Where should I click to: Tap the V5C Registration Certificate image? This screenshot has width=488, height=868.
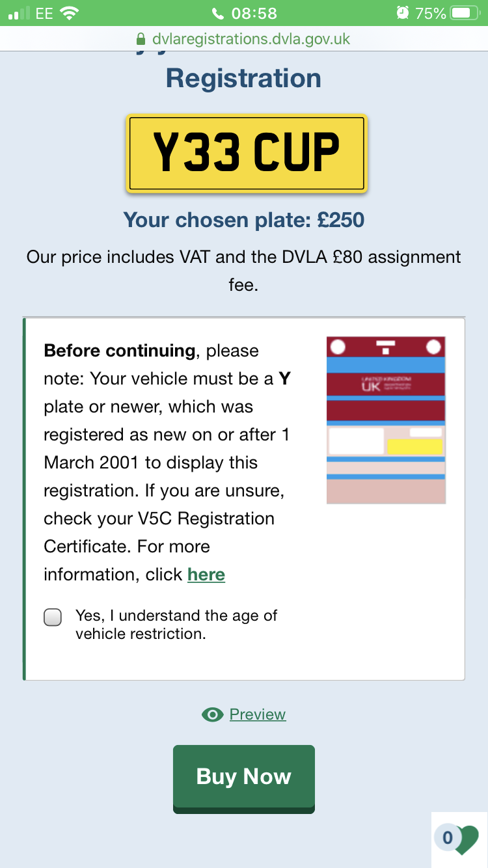point(386,420)
